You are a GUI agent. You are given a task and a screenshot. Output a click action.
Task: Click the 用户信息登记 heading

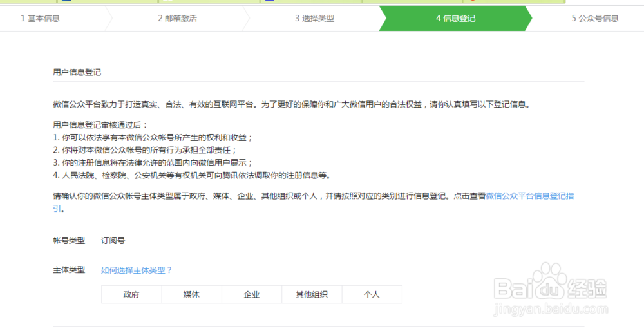(77, 73)
